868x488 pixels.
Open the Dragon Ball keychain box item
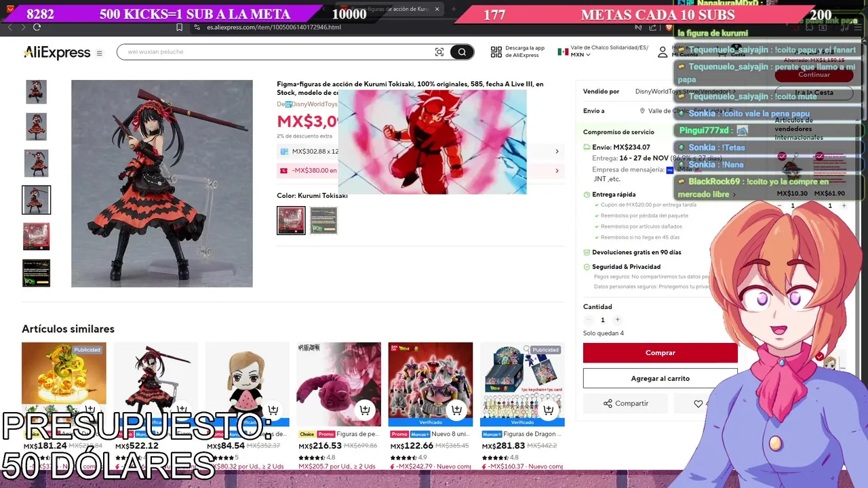point(522,384)
